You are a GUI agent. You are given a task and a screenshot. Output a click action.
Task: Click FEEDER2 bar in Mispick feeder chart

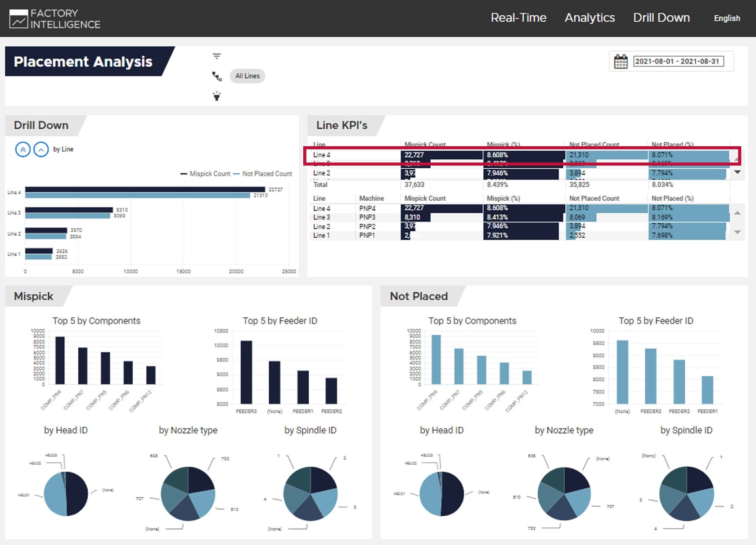click(331, 391)
